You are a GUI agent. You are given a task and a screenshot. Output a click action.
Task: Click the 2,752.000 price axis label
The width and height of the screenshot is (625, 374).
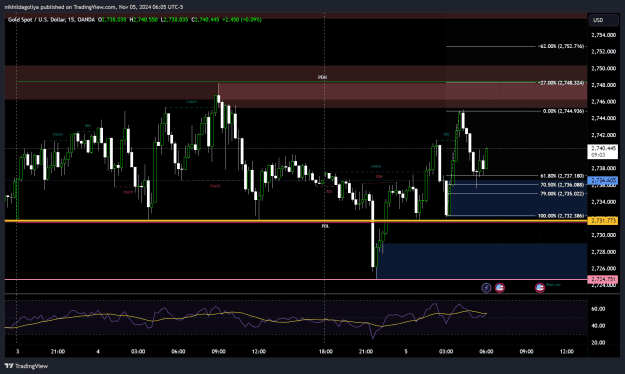pos(603,51)
